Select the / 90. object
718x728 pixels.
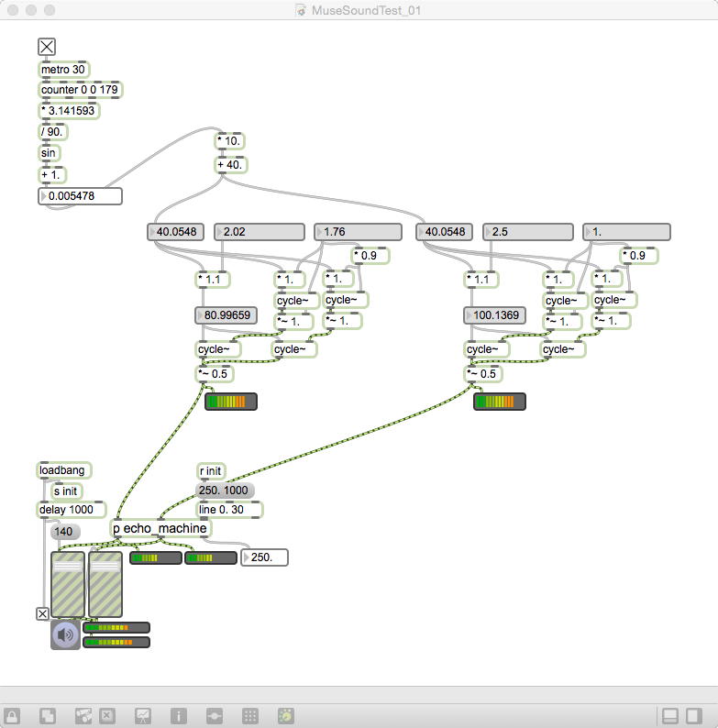52,132
